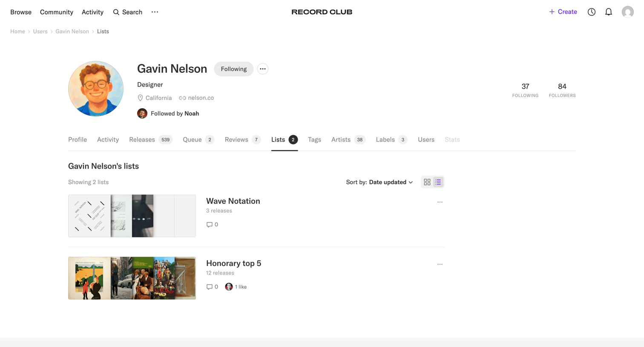Open options menu for Honorary top 5
Image resolution: width=644 pixels, height=347 pixels.
click(440, 264)
